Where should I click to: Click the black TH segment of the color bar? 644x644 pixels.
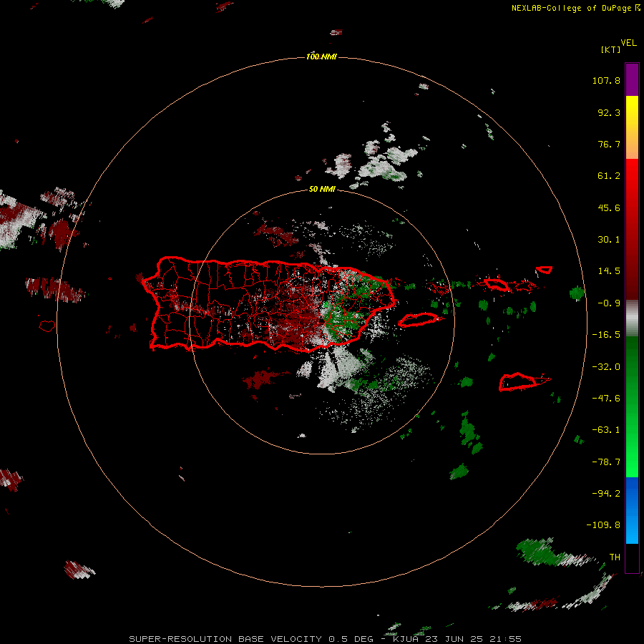632,557
